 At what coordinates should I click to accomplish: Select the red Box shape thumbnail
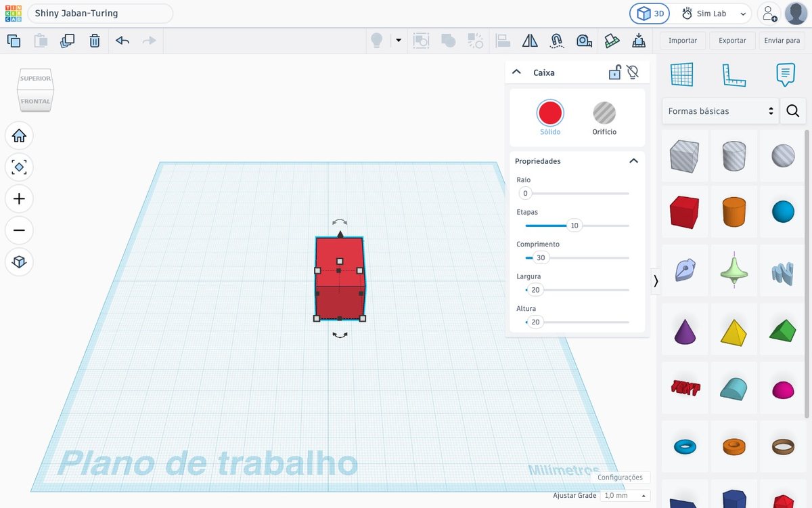[684, 212]
